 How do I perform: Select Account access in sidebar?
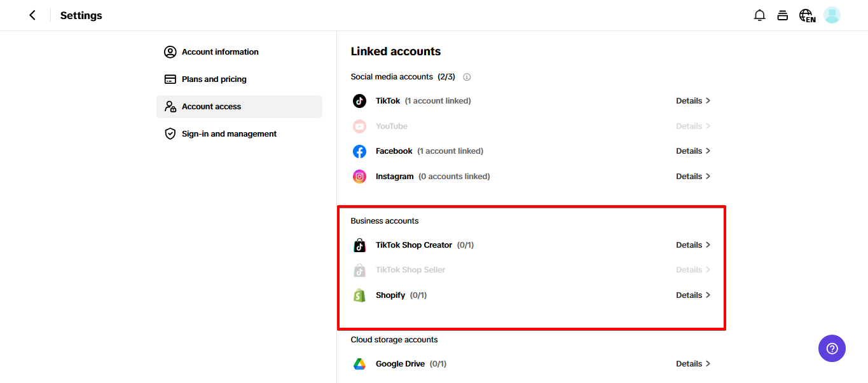pyautogui.click(x=211, y=107)
